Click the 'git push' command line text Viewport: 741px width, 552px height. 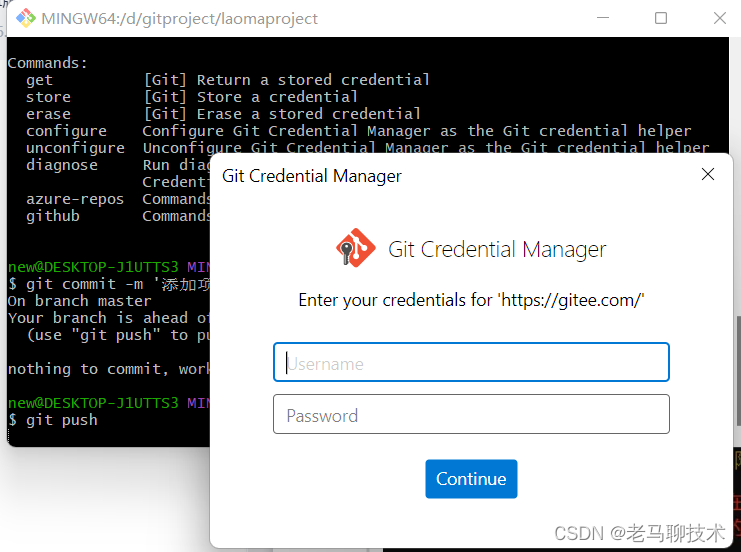coord(62,420)
